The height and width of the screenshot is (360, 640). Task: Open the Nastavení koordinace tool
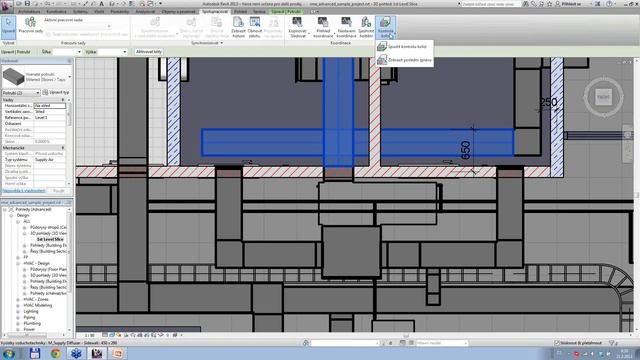pyautogui.click(x=346, y=27)
